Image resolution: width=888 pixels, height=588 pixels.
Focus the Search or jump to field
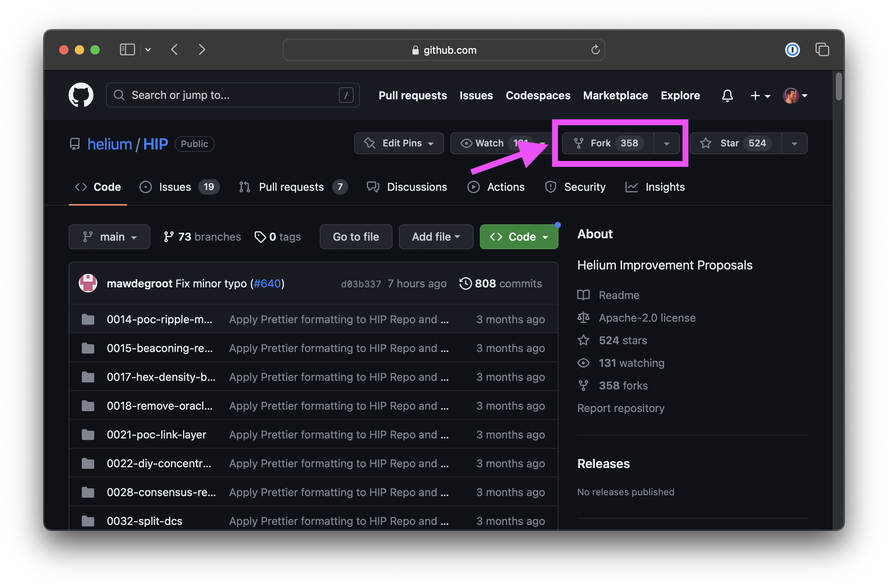233,95
